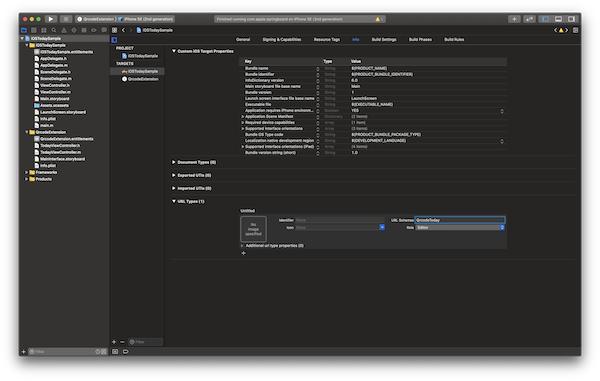
Task: Switch to Signing & Capabilities tab
Action: (282, 39)
